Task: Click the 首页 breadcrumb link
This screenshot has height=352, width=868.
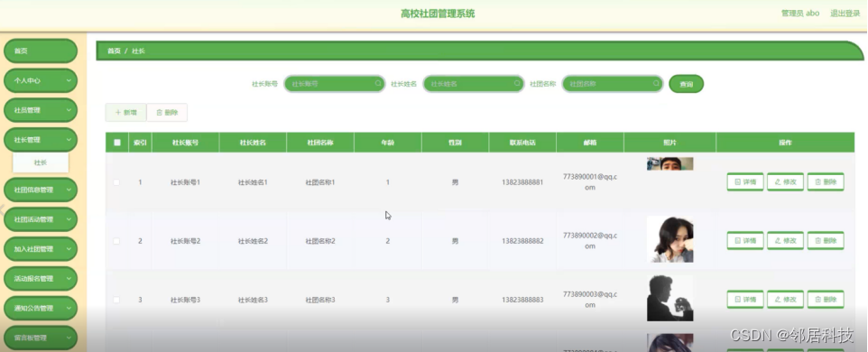Action: point(114,51)
